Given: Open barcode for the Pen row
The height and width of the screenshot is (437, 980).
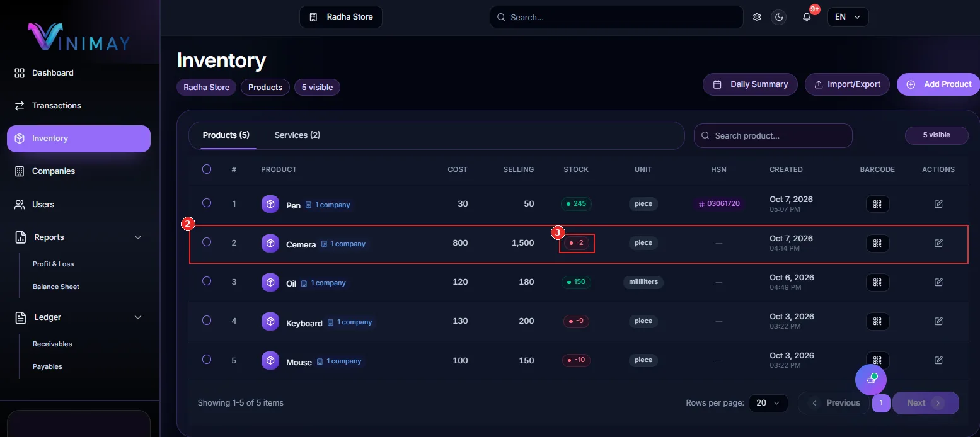Looking at the screenshot, I should tap(877, 204).
